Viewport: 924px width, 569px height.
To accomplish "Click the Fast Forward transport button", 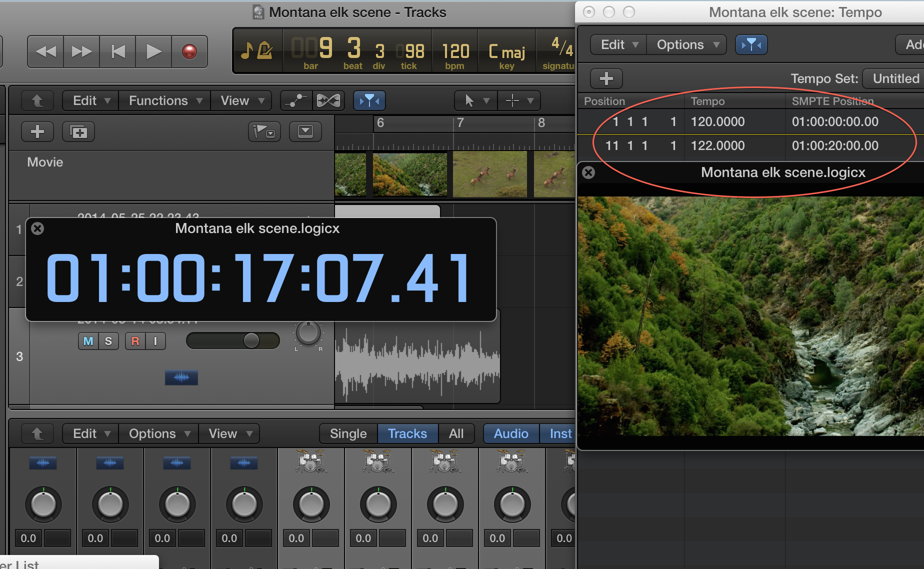I will 81,51.
